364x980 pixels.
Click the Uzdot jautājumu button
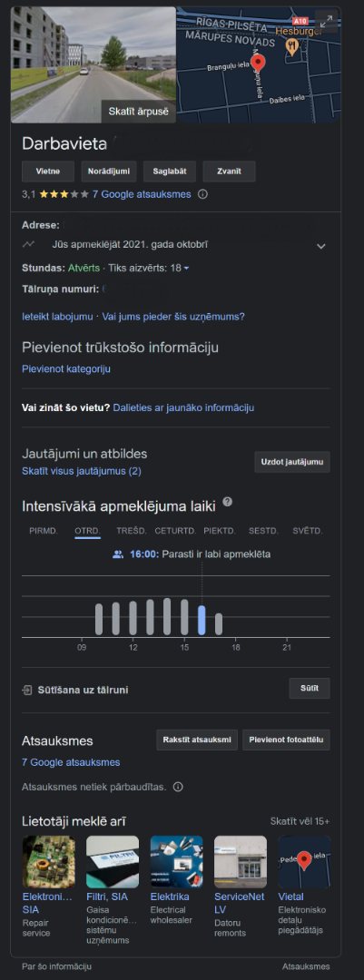tap(292, 462)
